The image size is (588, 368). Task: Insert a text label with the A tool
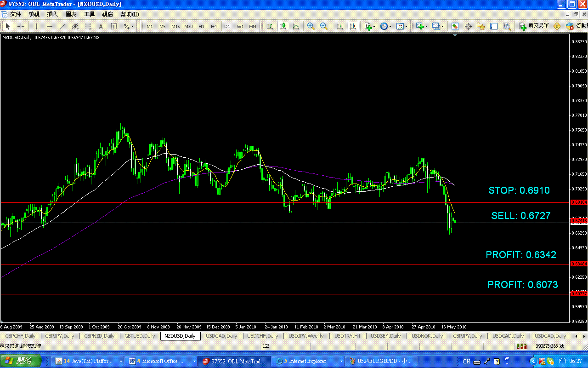click(x=101, y=26)
